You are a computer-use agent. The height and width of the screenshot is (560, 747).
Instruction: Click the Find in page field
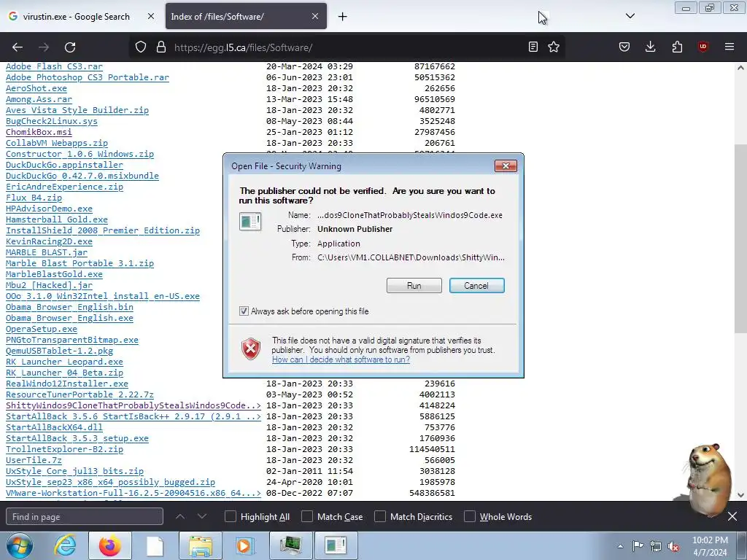coord(85,517)
